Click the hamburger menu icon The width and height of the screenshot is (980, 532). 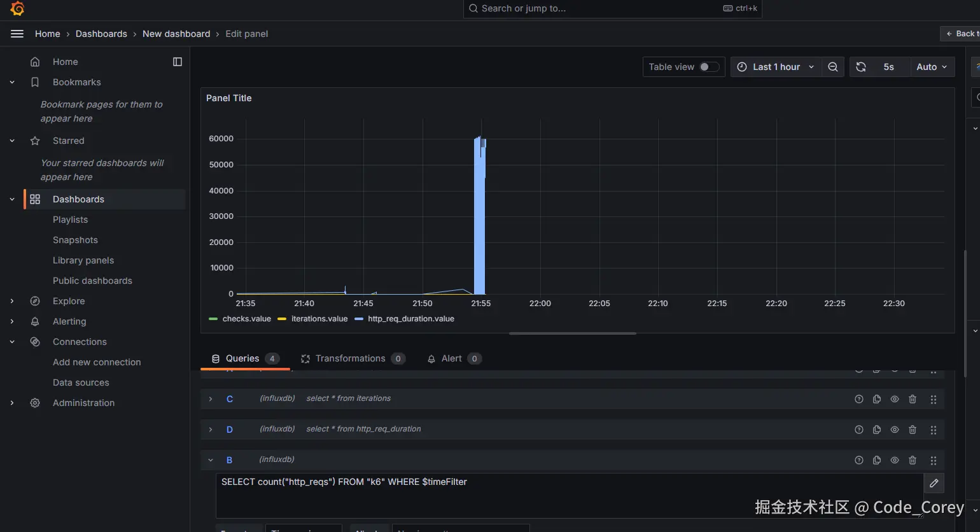17,34
